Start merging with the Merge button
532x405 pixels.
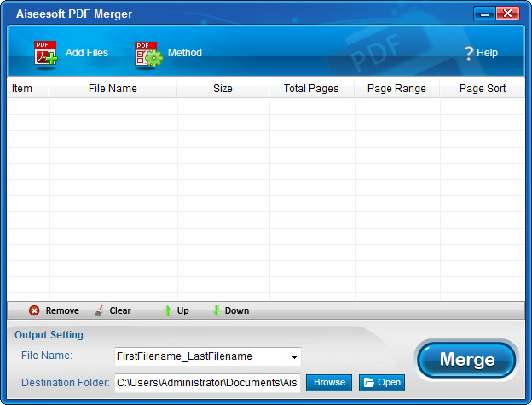click(x=467, y=360)
